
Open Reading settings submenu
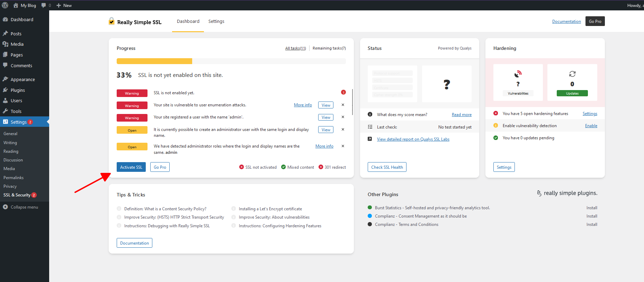[11, 151]
